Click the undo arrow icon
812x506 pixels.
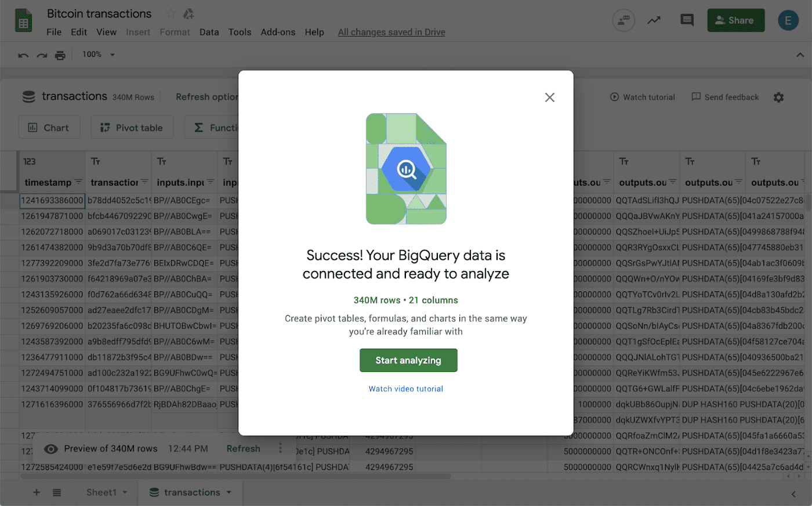[23, 55]
